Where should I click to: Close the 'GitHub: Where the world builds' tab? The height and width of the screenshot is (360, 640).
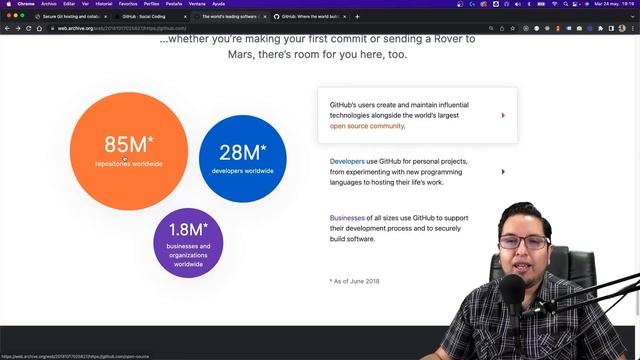tap(344, 17)
